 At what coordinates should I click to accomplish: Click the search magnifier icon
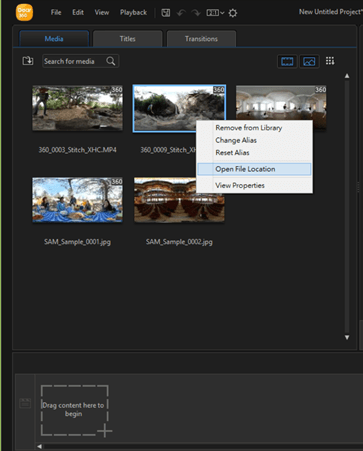point(111,61)
